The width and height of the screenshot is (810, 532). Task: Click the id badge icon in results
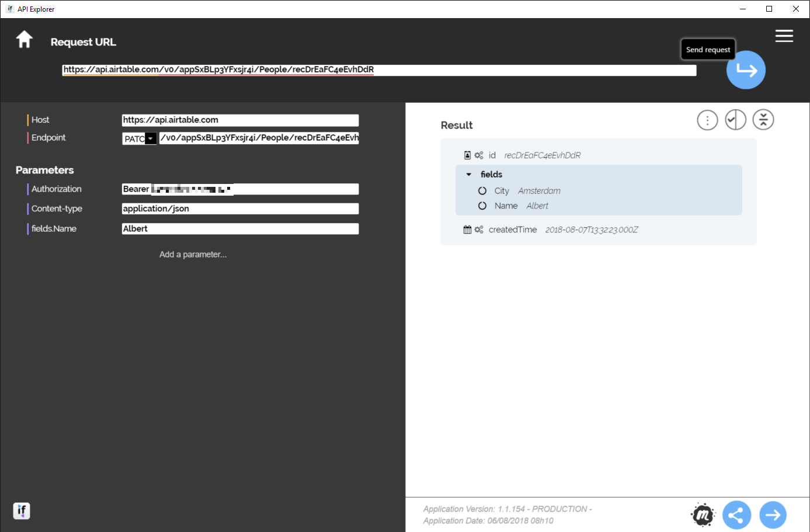tap(467, 155)
